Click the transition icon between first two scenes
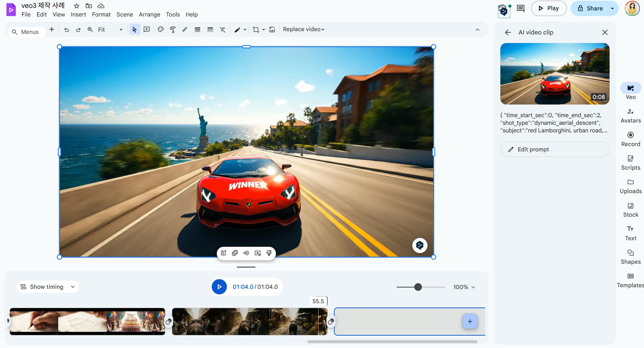644x348 pixels. coord(168,322)
